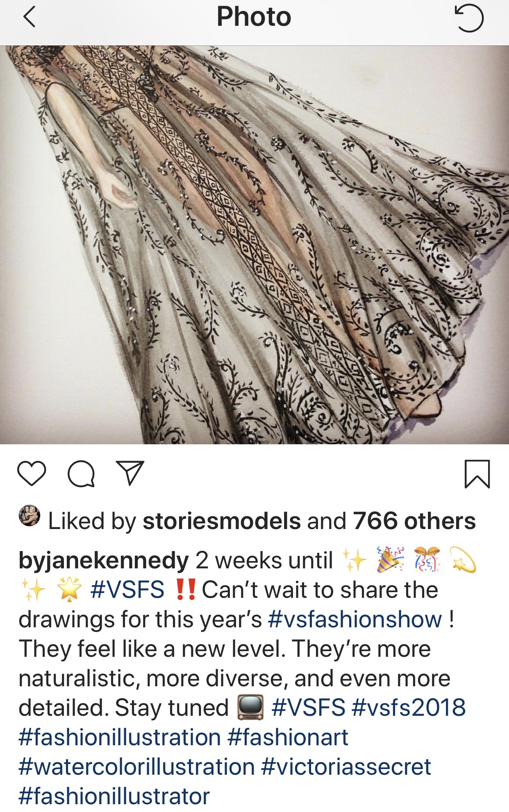The image size is (509, 812).
Task: Open comments with the speech bubble icon
Action: pos(81,474)
